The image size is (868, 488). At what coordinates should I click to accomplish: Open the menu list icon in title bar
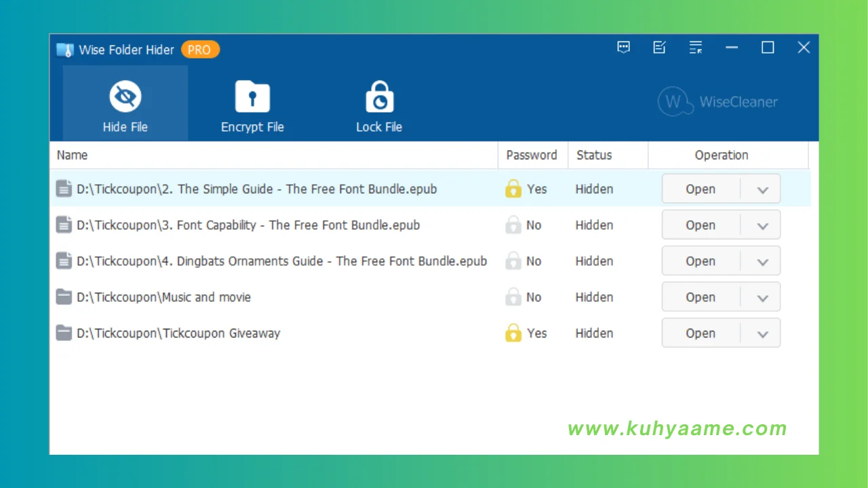tap(696, 47)
